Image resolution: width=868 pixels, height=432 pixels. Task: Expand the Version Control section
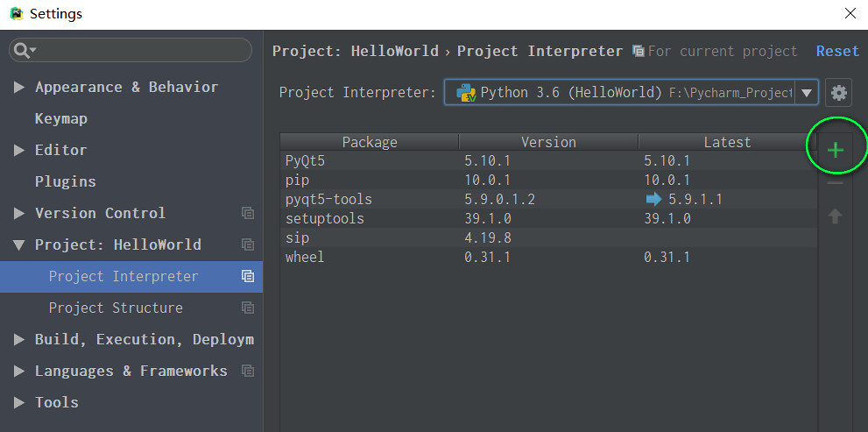18,213
